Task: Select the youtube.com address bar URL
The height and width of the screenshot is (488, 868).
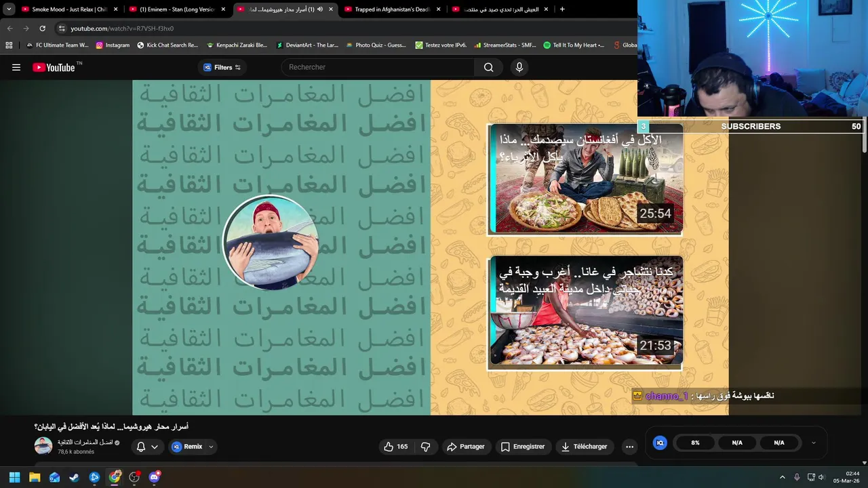Action: pyautogui.click(x=123, y=28)
